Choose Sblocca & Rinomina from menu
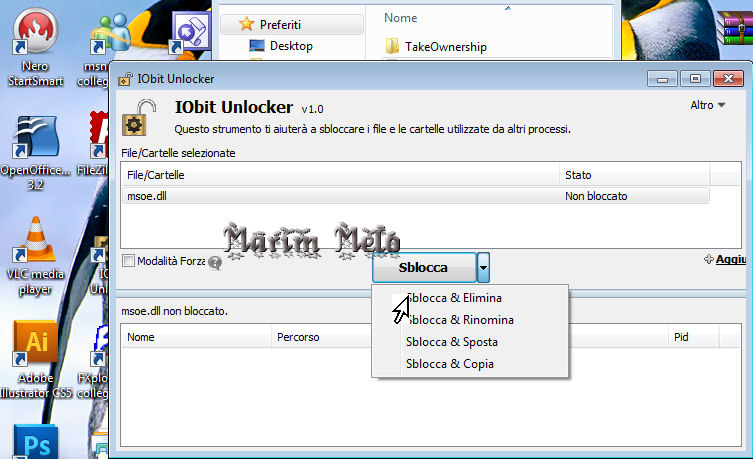The image size is (753, 459). click(460, 320)
